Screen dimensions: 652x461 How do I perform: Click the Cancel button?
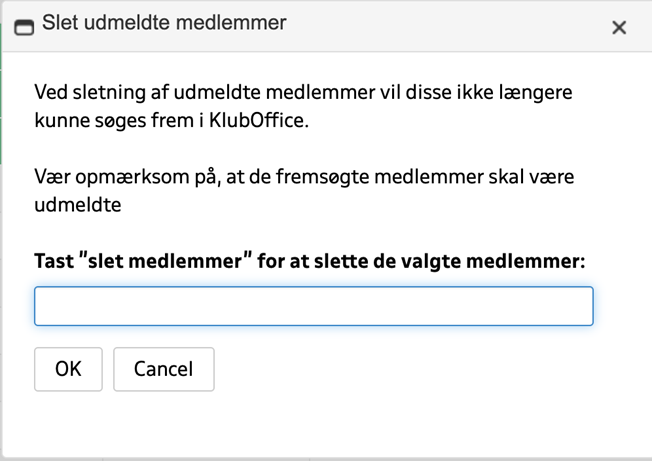(x=164, y=369)
